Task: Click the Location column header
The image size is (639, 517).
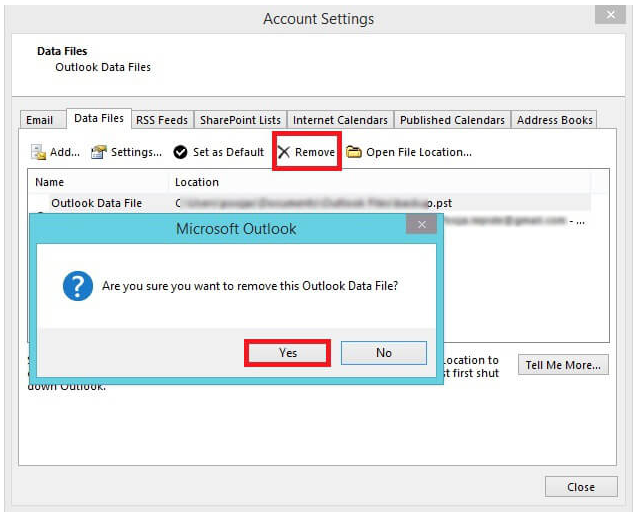Action: tap(380, 182)
